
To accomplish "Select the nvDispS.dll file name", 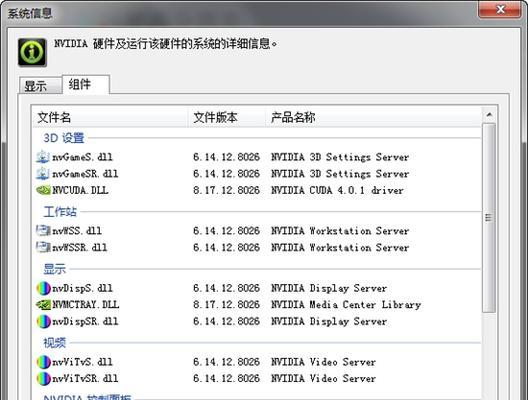I will coord(82,288).
